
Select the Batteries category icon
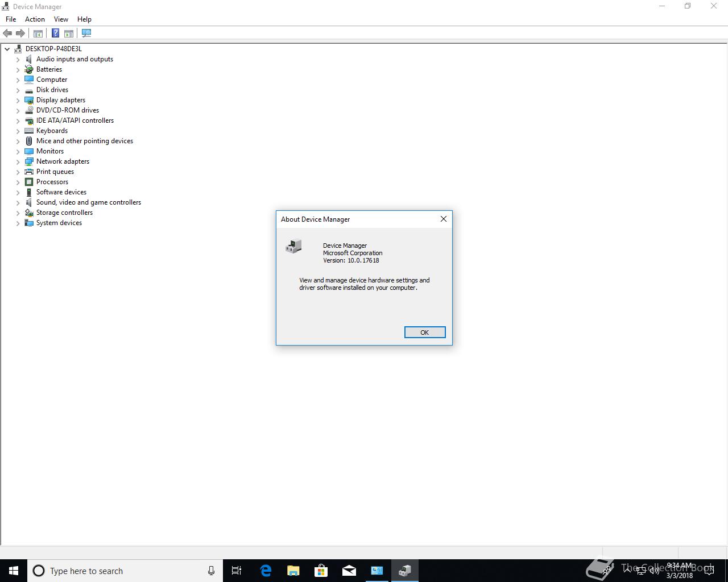(x=29, y=69)
